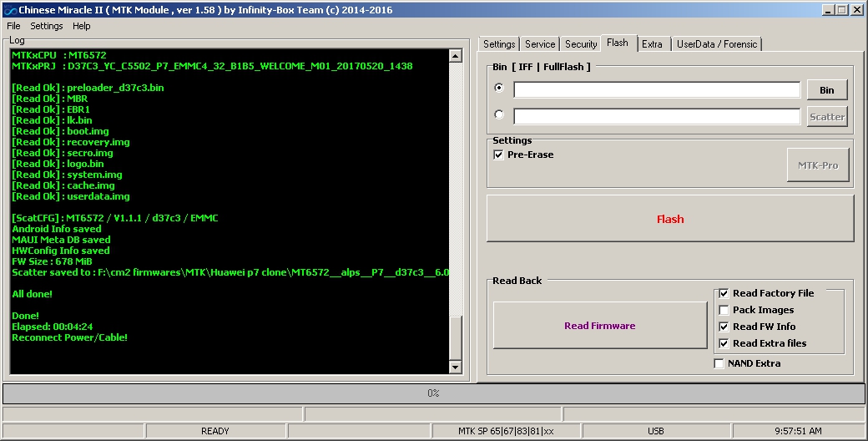The image size is (868, 441).
Task: Click log line '[Read Ok] : logo.bin'
Action: pyautogui.click(x=58, y=164)
